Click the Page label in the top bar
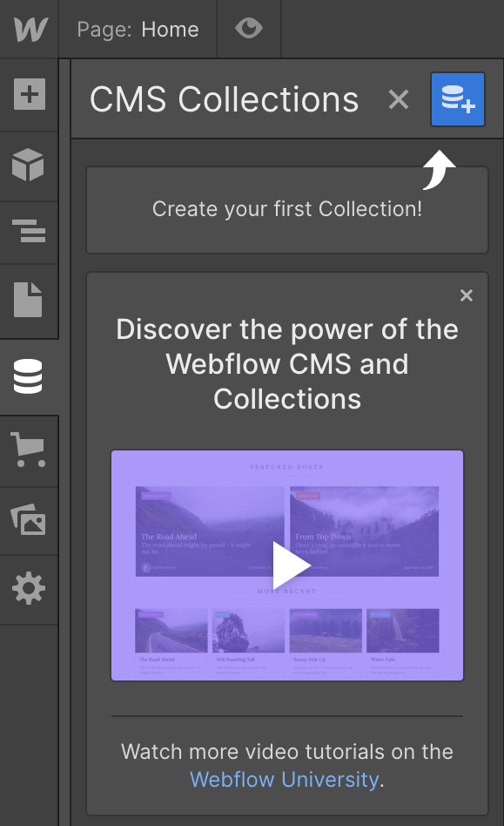Image resolution: width=504 pixels, height=826 pixels. (x=103, y=29)
